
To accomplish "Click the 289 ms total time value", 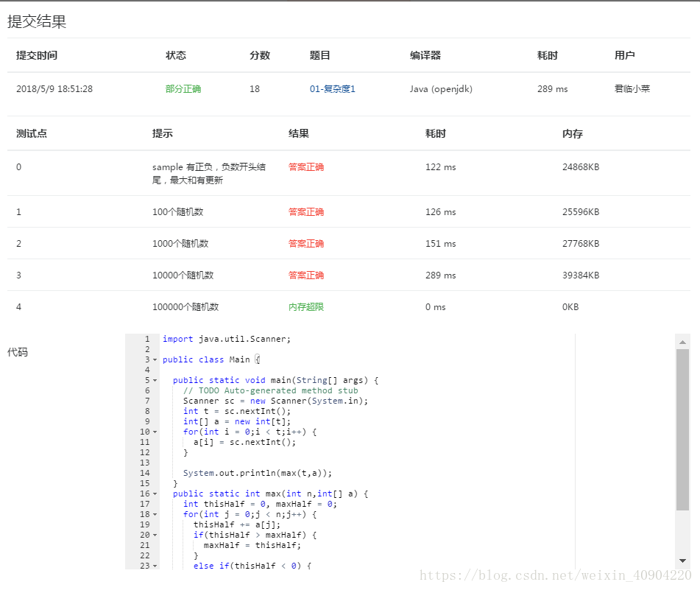I will [553, 89].
